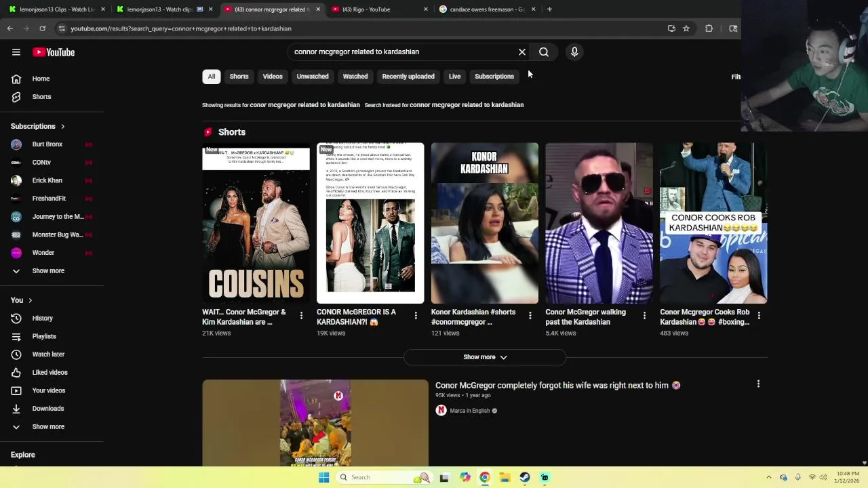Screen dimensions: 868x488
Task: Select the Recently uploaded chip
Action: click(408, 77)
